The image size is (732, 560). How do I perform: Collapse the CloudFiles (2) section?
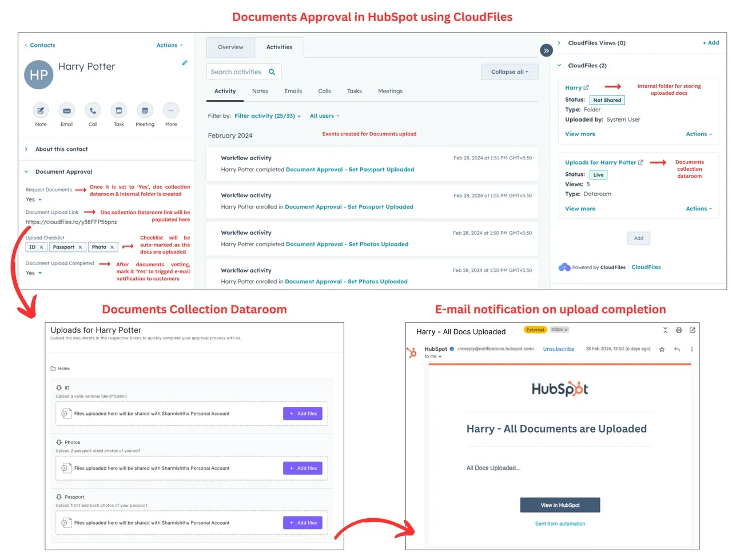[x=559, y=66]
